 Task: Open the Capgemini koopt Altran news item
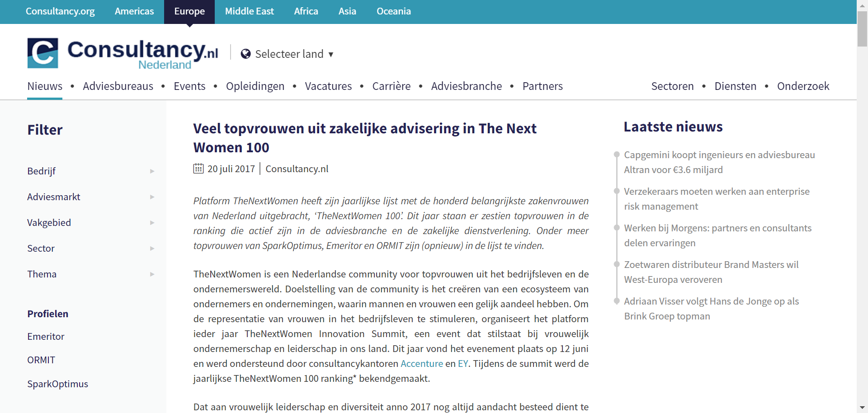point(719,162)
